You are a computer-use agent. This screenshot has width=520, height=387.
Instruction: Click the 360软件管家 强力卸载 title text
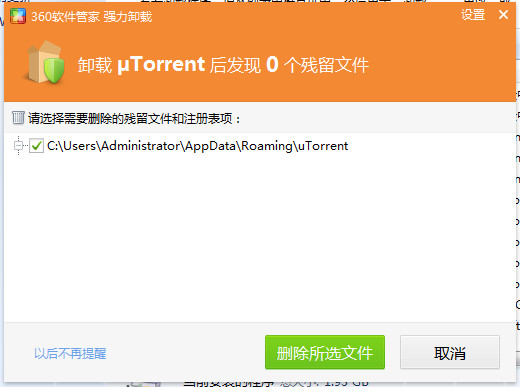(92, 16)
